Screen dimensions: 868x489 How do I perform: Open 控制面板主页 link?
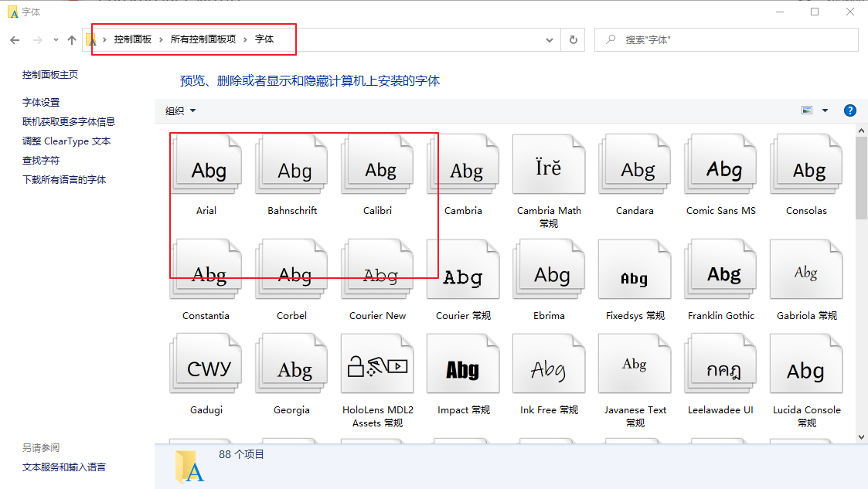(x=49, y=75)
